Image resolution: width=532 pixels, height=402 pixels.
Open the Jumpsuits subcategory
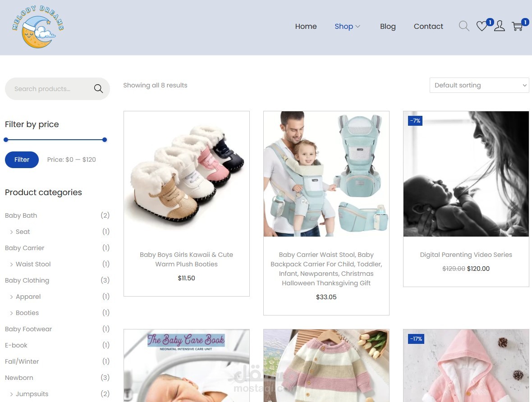32,394
